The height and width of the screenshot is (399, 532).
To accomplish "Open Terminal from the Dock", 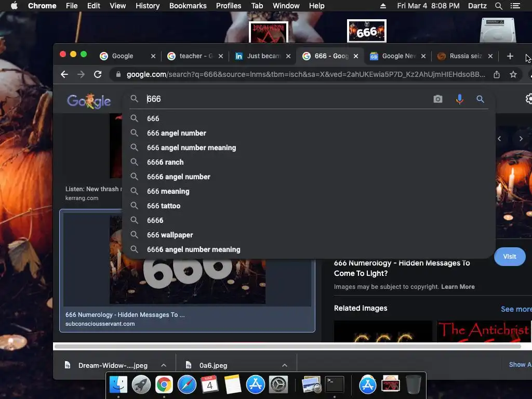I will (335, 385).
